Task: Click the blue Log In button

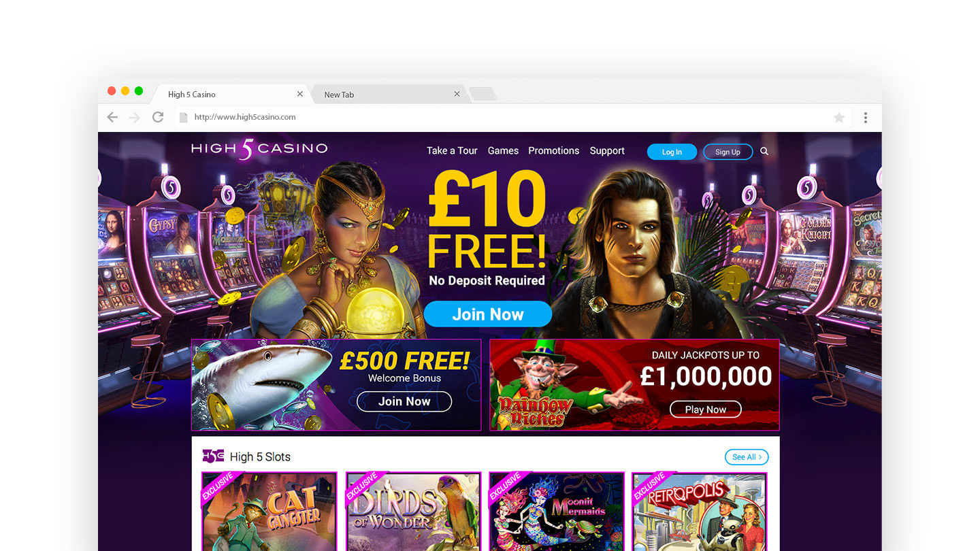Action: tap(672, 152)
